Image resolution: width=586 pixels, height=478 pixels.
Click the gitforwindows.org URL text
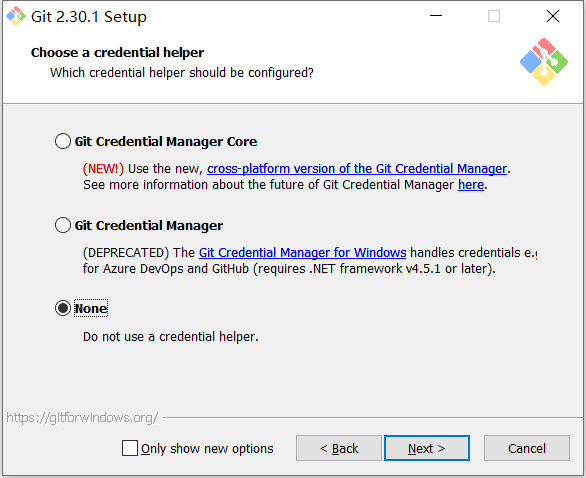82,417
